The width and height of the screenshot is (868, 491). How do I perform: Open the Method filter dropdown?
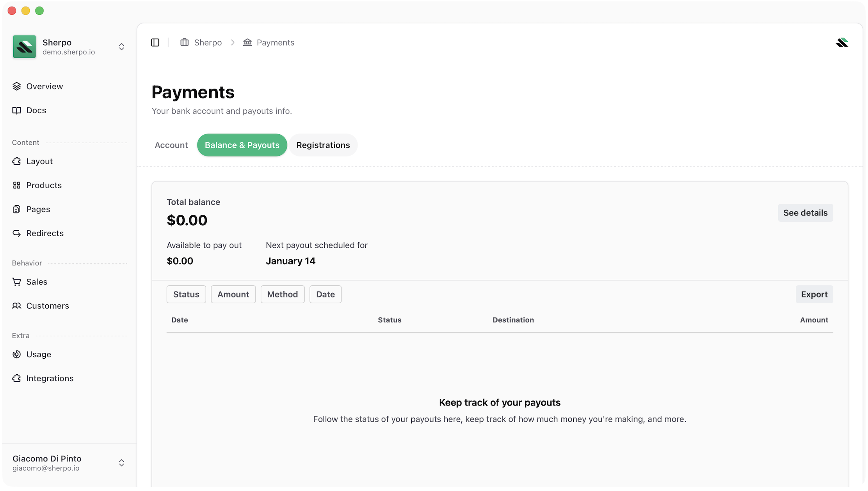282,294
